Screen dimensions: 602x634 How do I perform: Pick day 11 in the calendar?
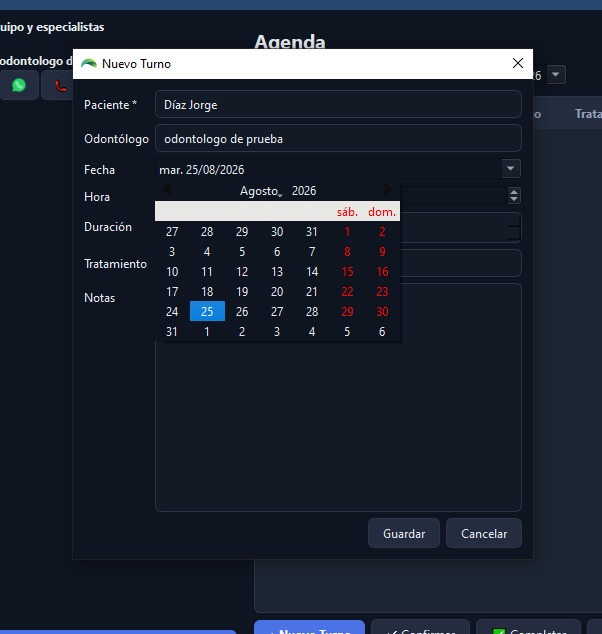(x=207, y=271)
